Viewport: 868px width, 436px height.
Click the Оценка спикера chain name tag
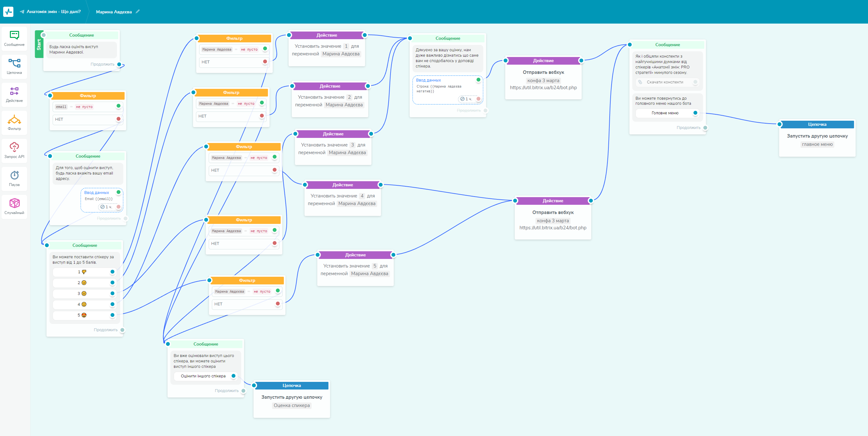point(291,406)
